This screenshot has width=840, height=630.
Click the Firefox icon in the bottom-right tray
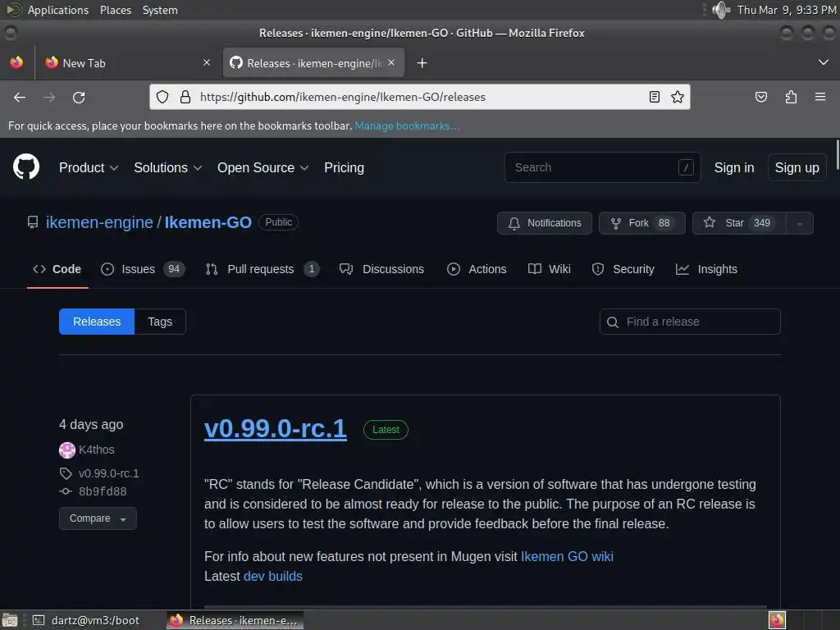(x=777, y=620)
